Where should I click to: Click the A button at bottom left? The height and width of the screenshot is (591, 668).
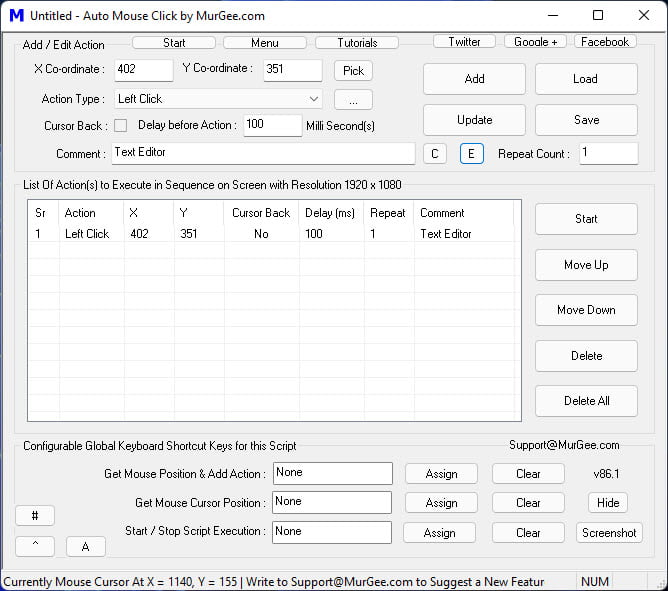(86, 546)
